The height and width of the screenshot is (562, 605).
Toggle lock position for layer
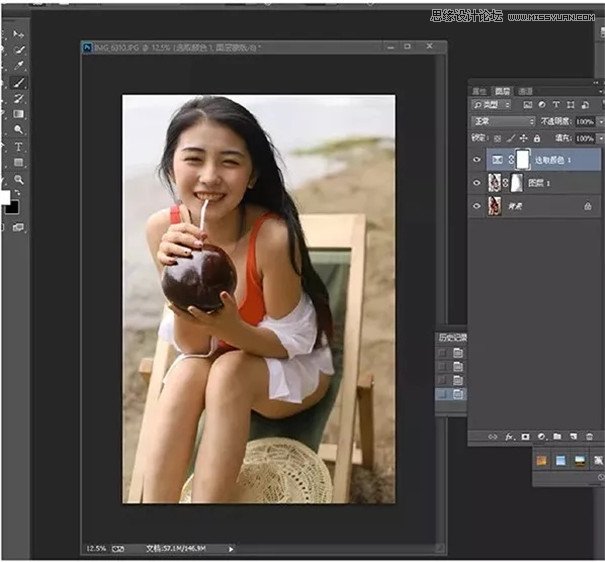pos(524,138)
